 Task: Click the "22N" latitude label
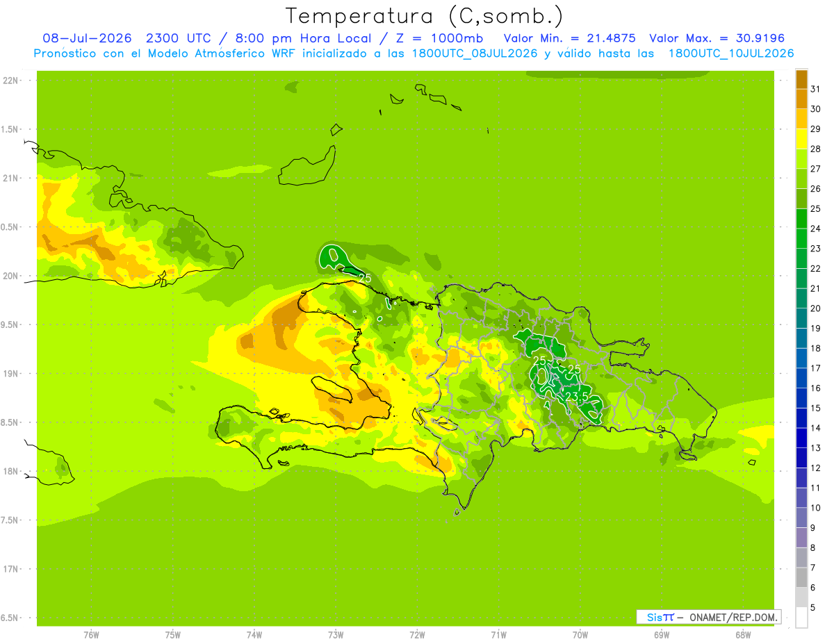pos(10,81)
